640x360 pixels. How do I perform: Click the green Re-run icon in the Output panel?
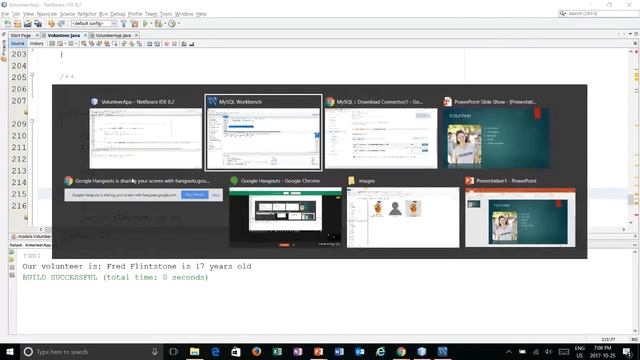pyautogui.click(x=12, y=253)
